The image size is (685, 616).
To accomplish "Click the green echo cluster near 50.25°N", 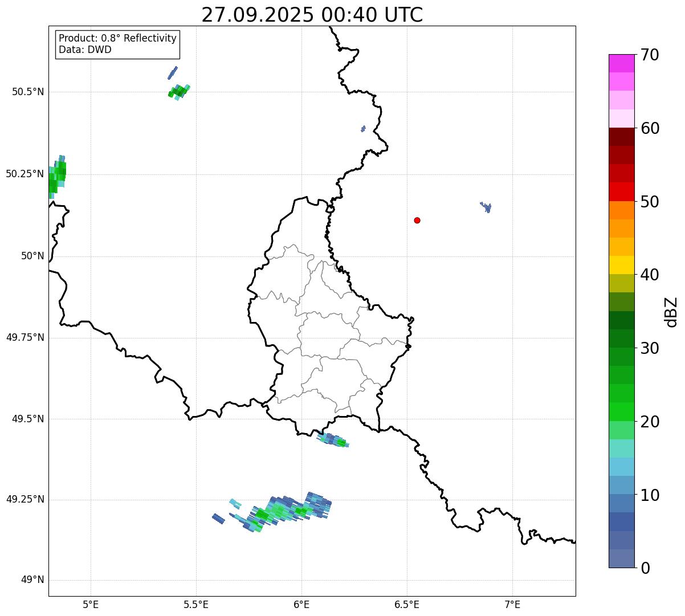I will click(57, 177).
